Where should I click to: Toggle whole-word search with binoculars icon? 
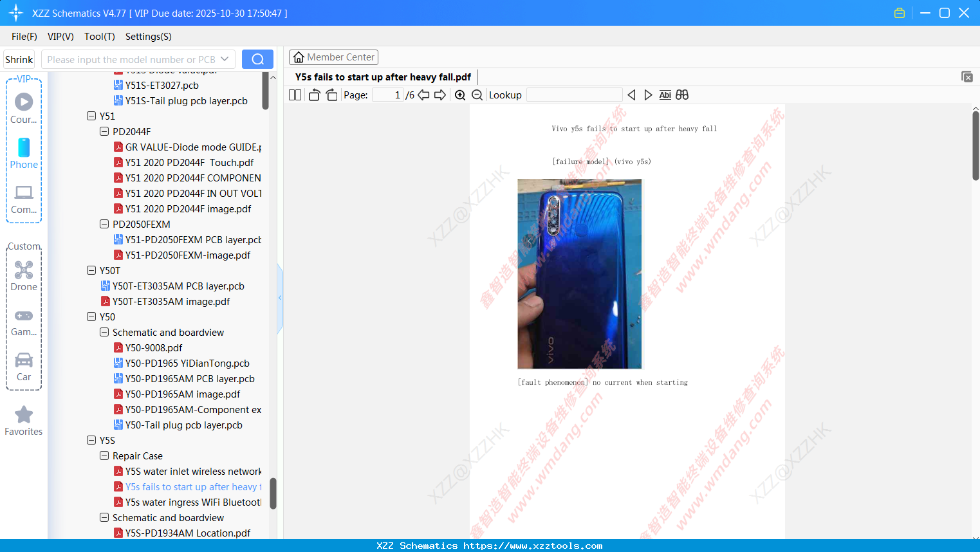[x=681, y=95]
